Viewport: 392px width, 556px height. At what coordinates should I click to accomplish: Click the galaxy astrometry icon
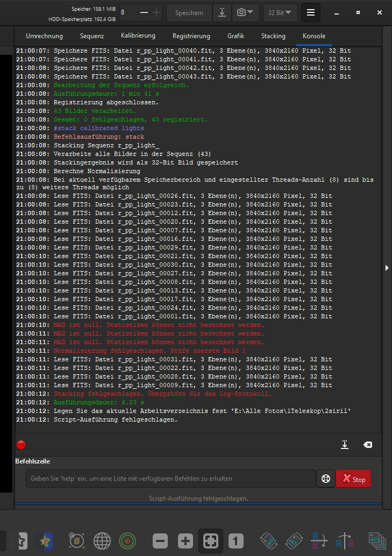pos(77,541)
